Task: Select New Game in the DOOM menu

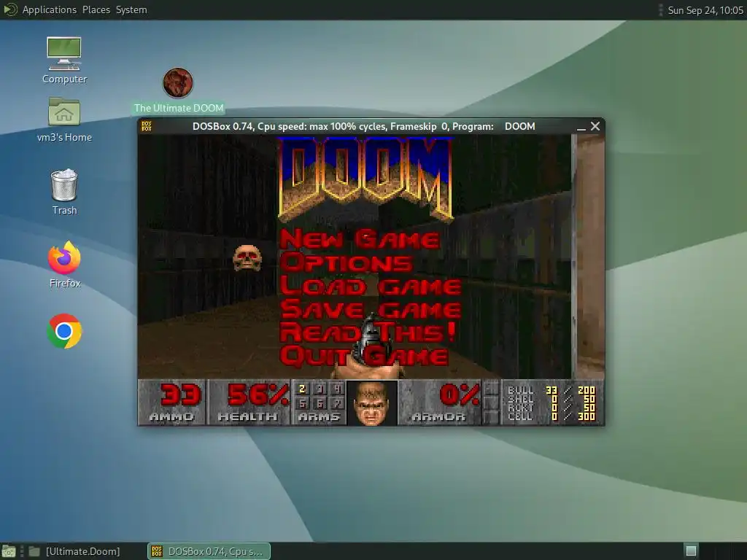Action: pos(360,239)
